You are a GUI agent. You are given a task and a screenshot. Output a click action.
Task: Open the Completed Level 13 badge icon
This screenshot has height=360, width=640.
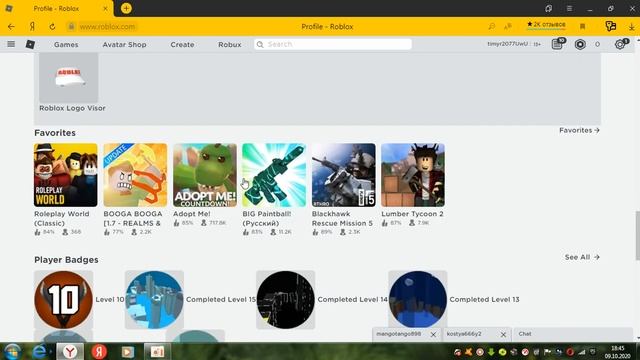pyautogui.click(x=418, y=300)
